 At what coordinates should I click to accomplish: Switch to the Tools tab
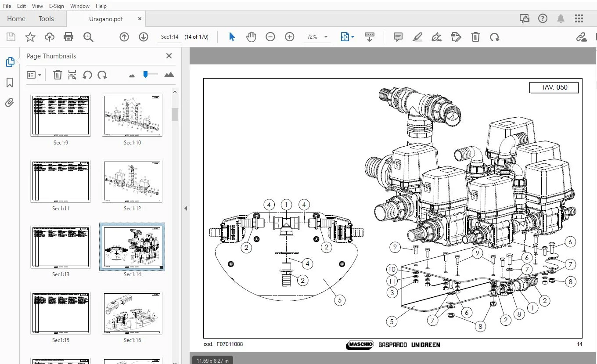coord(46,18)
